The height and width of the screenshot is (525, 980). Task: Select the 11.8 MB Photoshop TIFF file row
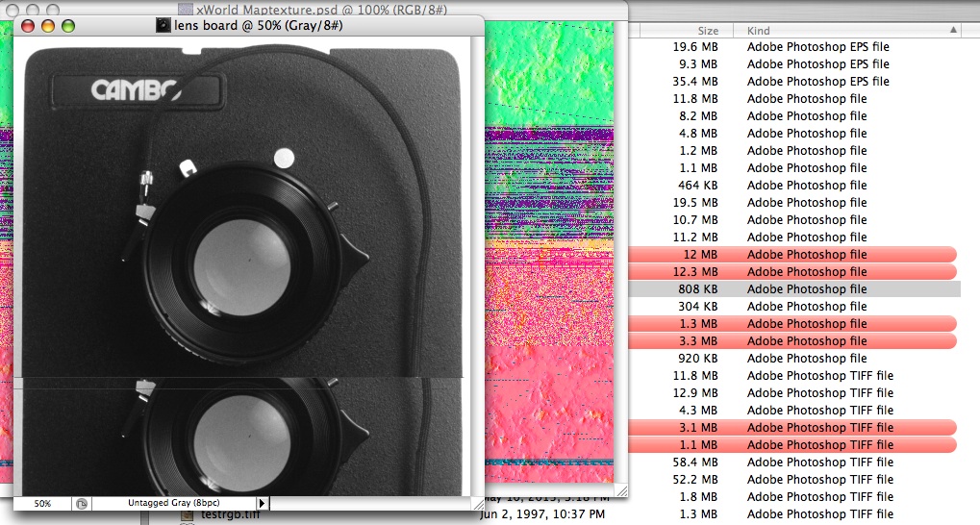coord(794,376)
